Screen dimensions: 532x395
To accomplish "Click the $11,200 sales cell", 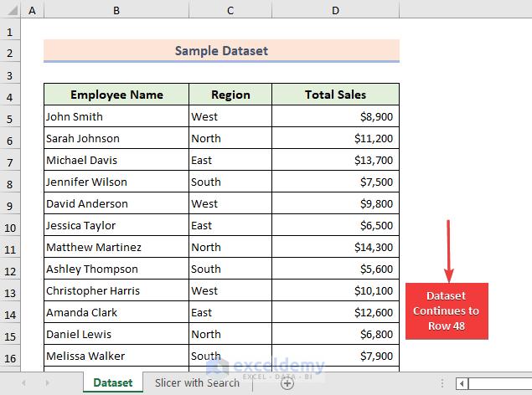I will [x=336, y=138].
